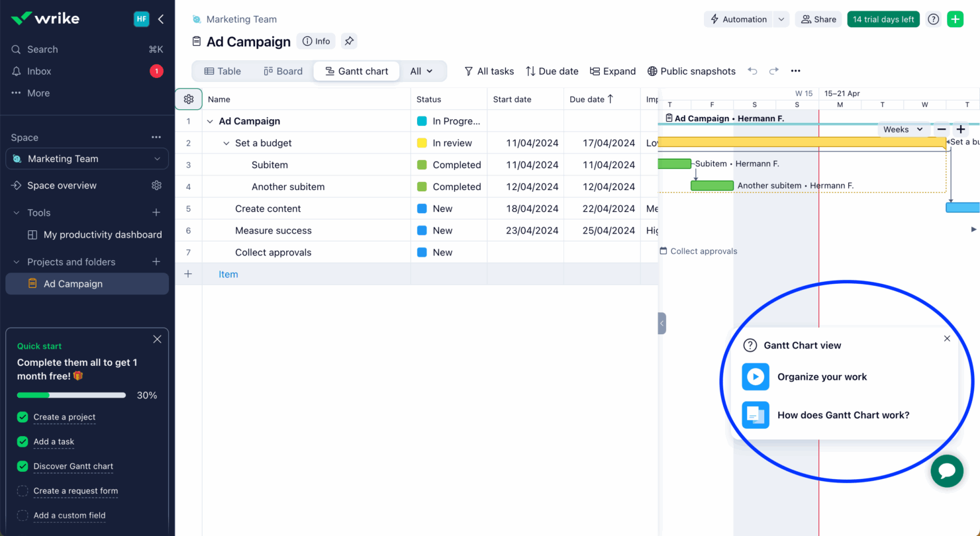This screenshot has width=980, height=536.
Task: Open the Automation button
Action: [x=738, y=19]
